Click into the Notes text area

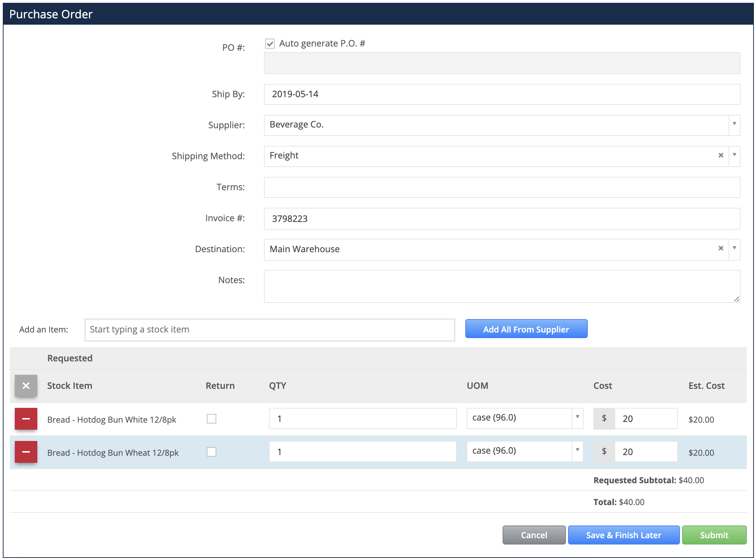click(502, 286)
